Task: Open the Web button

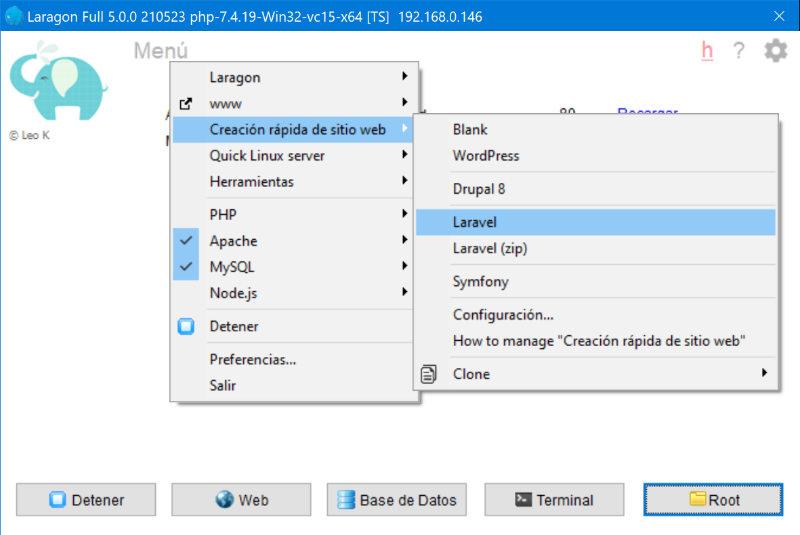Action: (241, 500)
